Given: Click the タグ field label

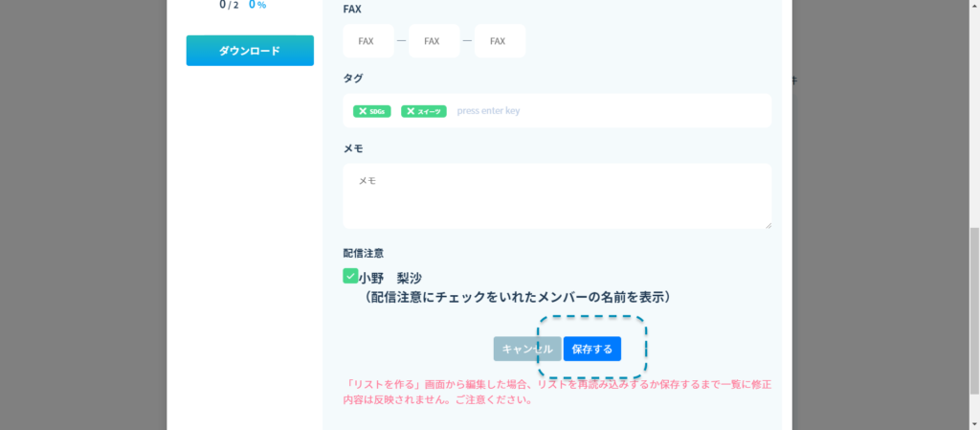Looking at the screenshot, I should tap(353, 78).
